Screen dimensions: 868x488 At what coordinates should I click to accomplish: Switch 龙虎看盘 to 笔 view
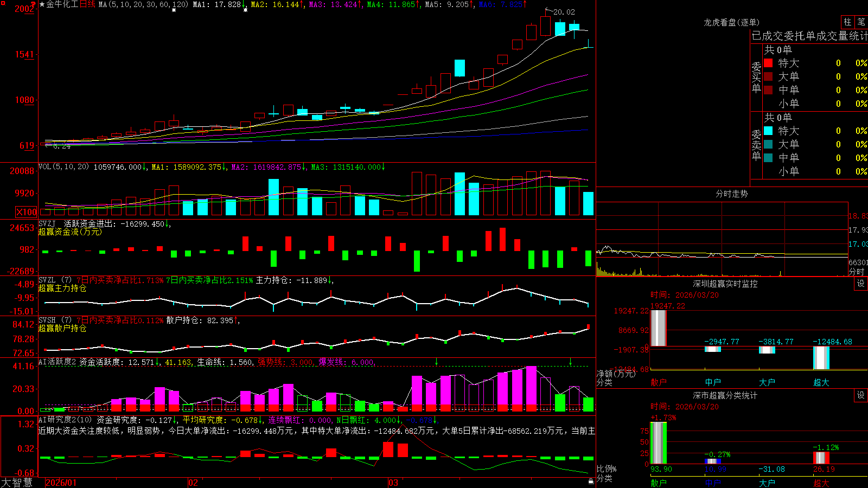(861, 22)
